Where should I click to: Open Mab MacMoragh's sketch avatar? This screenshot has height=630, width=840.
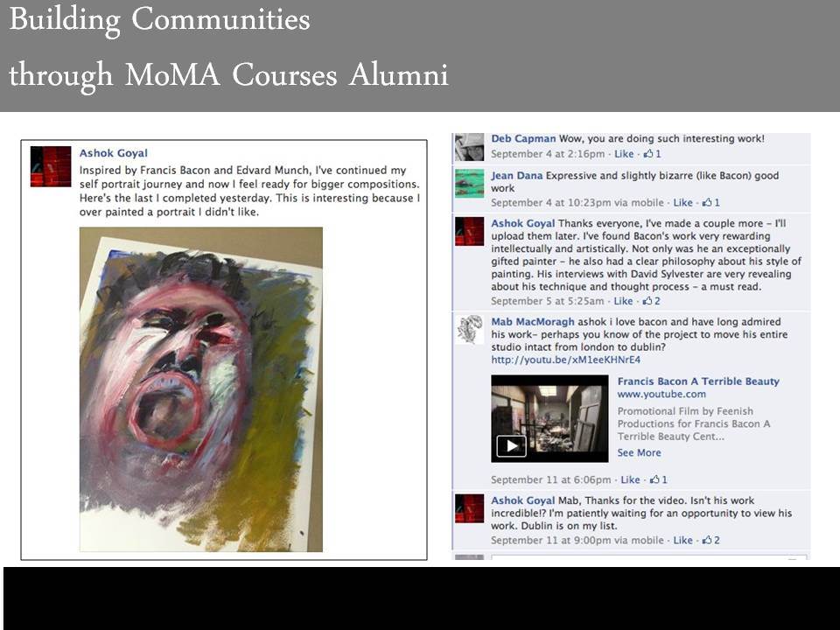point(469,329)
